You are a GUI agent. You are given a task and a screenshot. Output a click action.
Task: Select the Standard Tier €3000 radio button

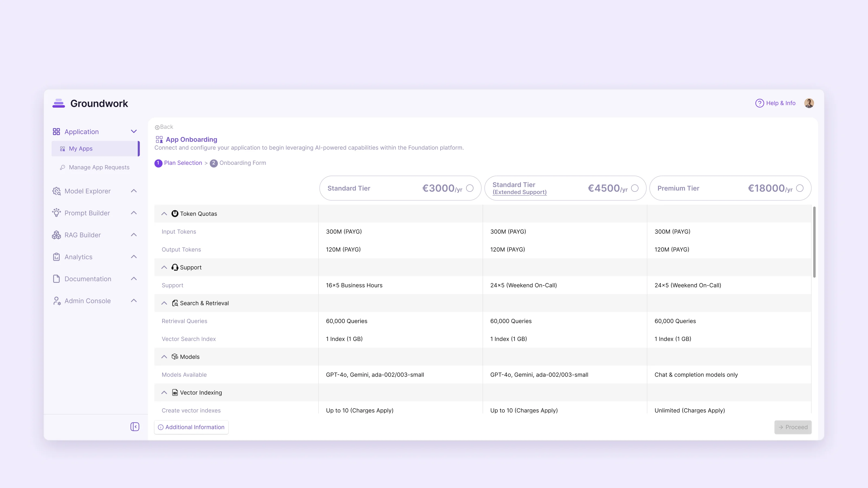[470, 188]
